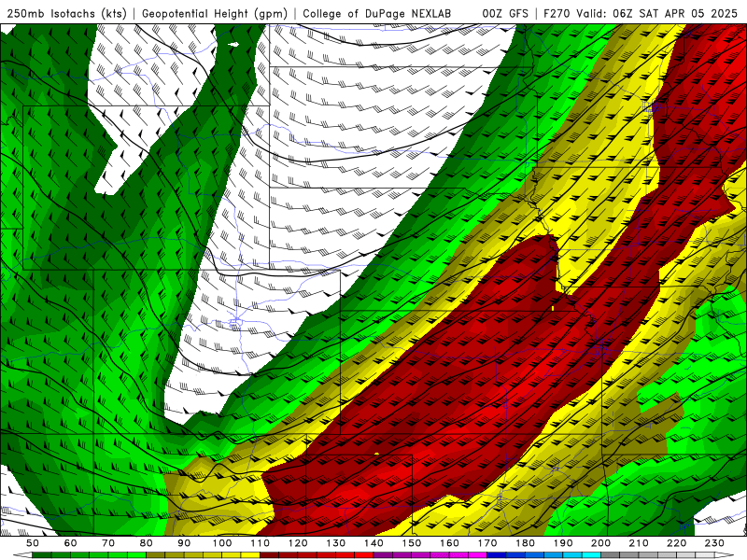
Task: Click the "Geopotential Height (gpm)" label
Action: tap(215, 14)
